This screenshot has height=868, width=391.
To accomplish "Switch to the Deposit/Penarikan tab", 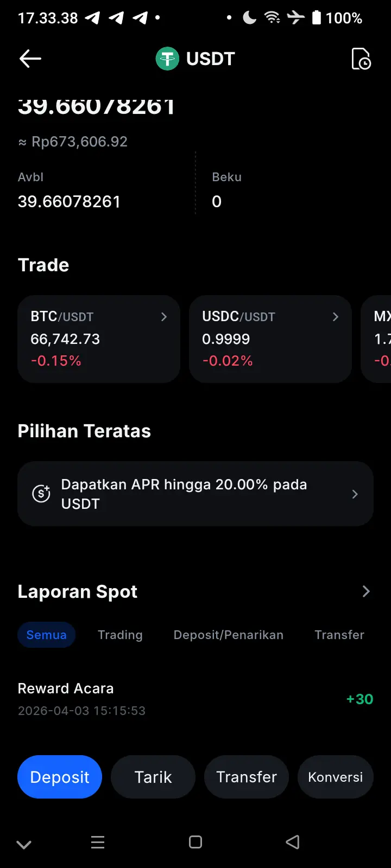I will point(229,635).
